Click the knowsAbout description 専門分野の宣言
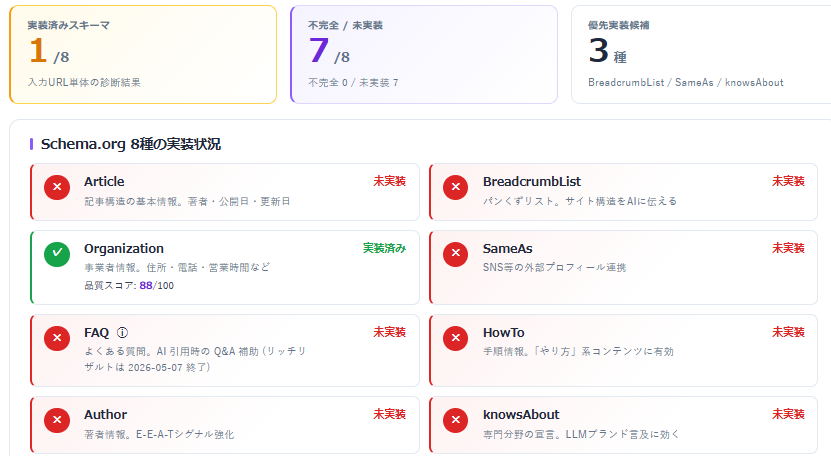The width and height of the screenshot is (831, 456). (581, 435)
